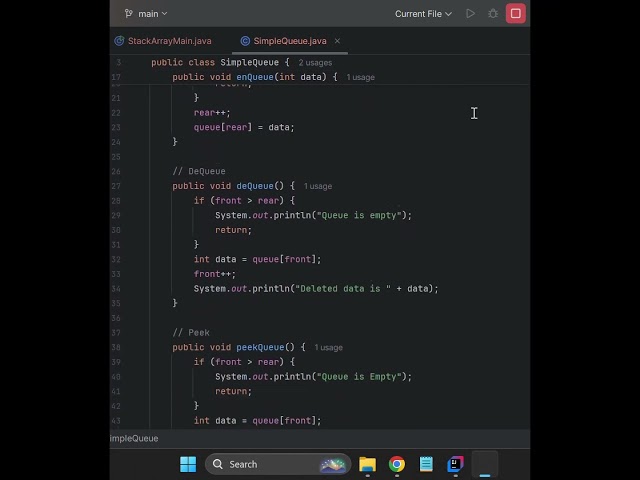Open the '1 usage' hint beside peekQueue
640x480 pixels.
329,347
